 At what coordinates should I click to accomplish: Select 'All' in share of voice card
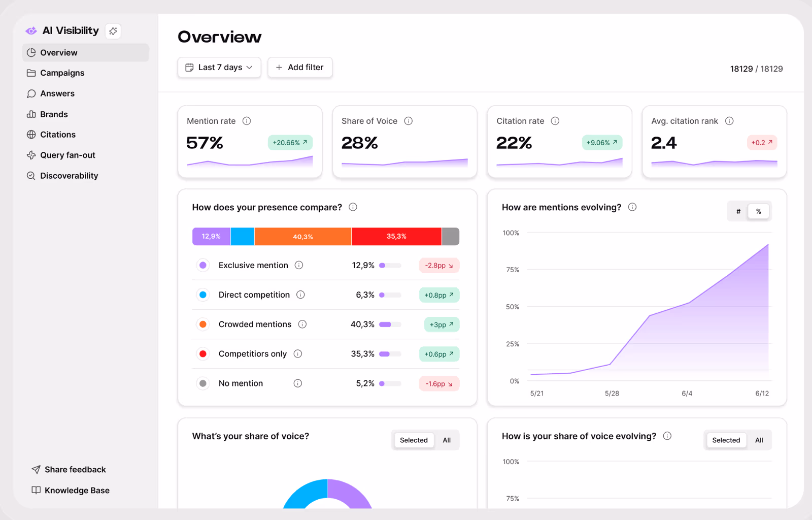(x=447, y=440)
